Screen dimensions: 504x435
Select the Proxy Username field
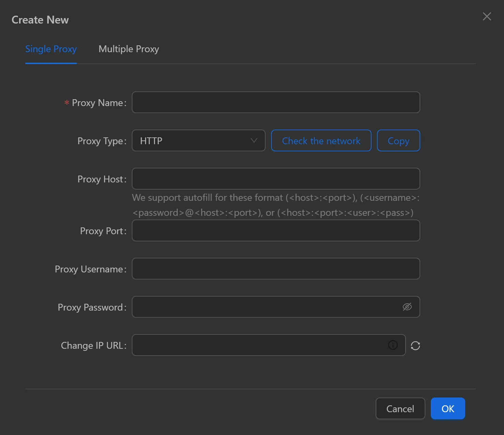pos(276,269)
